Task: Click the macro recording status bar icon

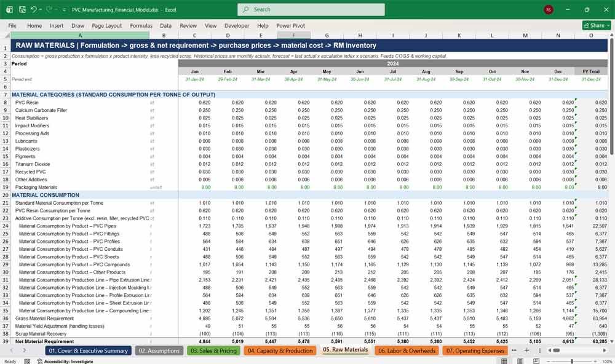Action: (x=27, y=362)
